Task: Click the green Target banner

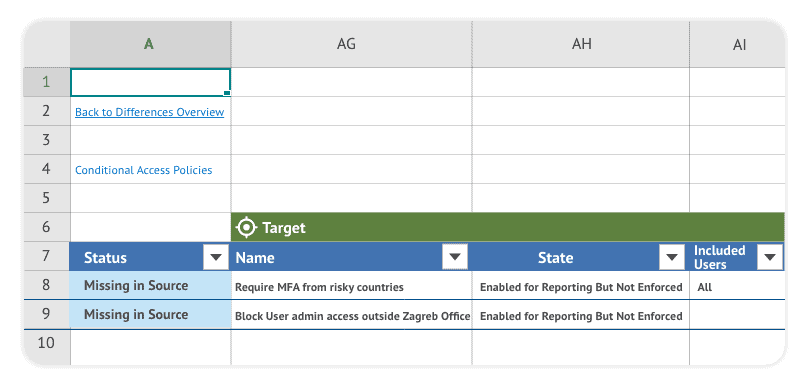Action: pyautogui.click(x=508, y=227)
